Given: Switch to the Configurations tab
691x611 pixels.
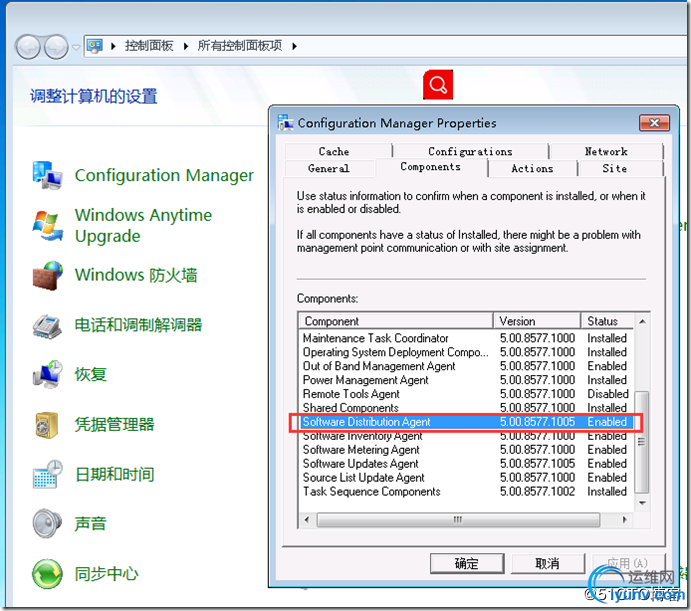Looking at the screenshot, I should click(x=470, y=151).
